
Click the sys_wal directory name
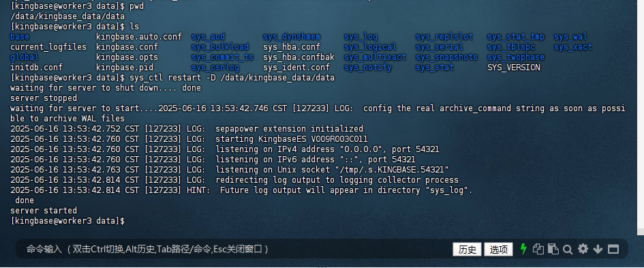571,37
